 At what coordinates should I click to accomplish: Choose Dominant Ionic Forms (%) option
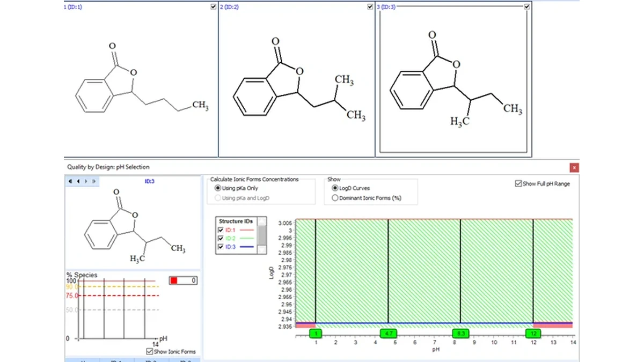coord(335,198)
